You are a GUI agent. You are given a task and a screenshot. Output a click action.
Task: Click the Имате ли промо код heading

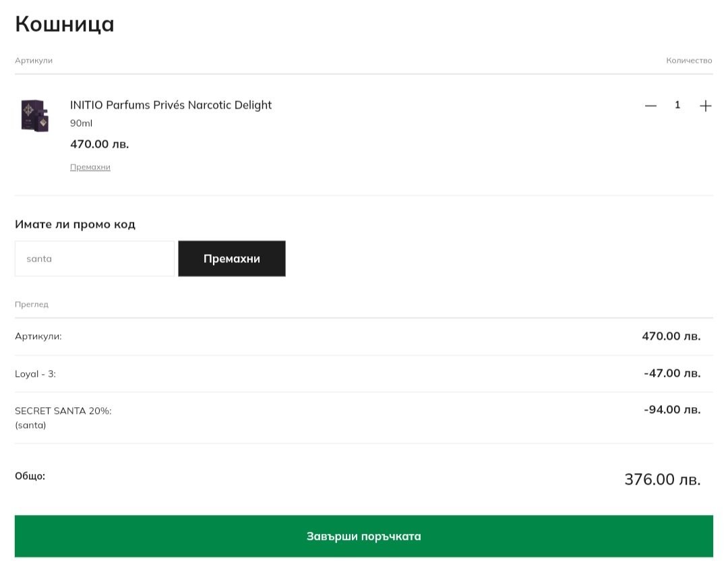[75, 224]
